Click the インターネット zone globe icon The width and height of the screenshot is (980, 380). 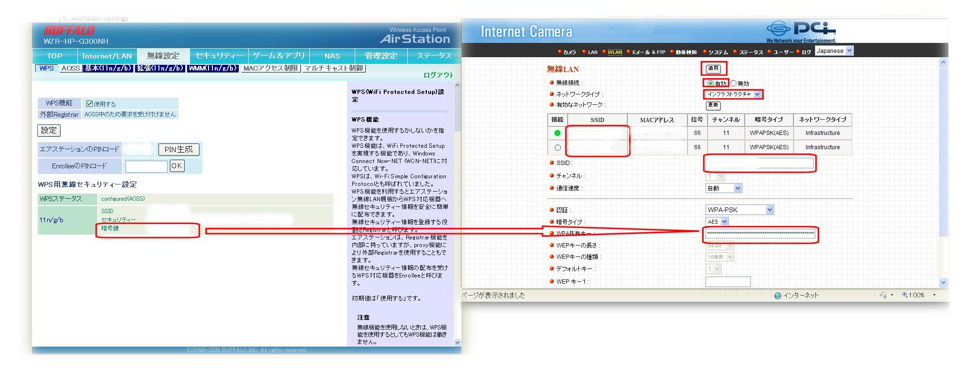[778, 296]
